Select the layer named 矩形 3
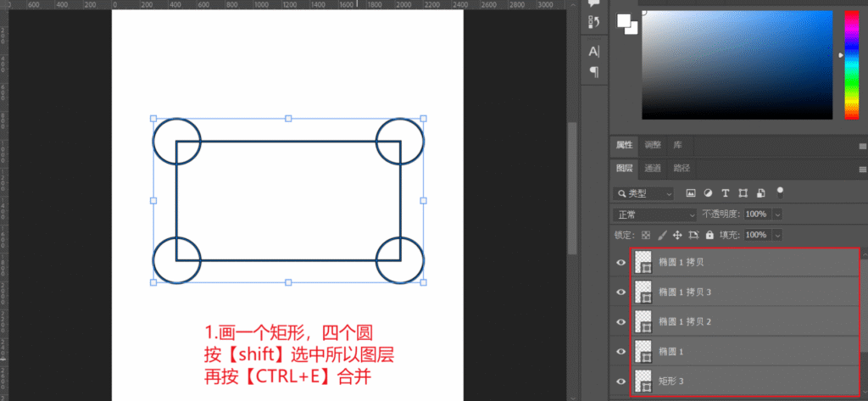Image resolution: width=868 pixels, height=401 pixels. pos(670,381)
